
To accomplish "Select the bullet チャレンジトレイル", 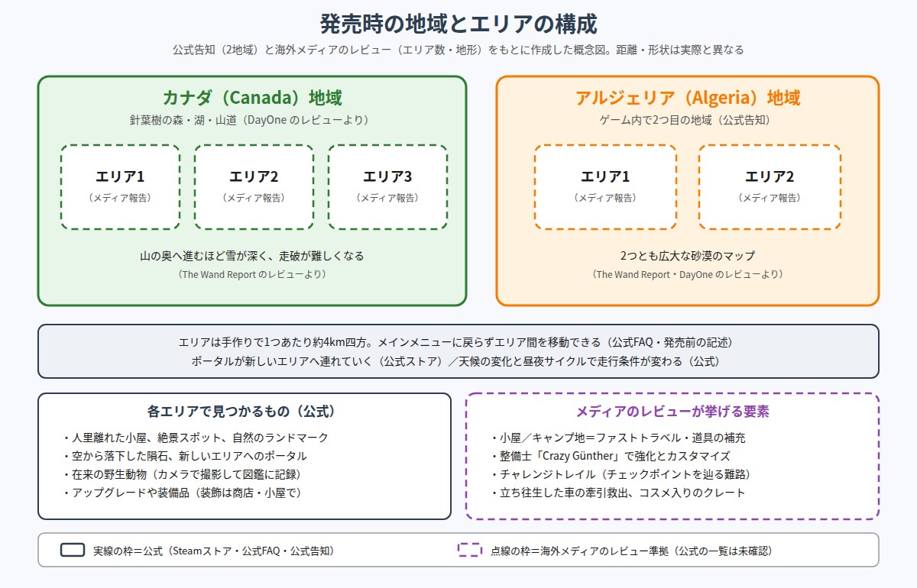I will [623, 474].
